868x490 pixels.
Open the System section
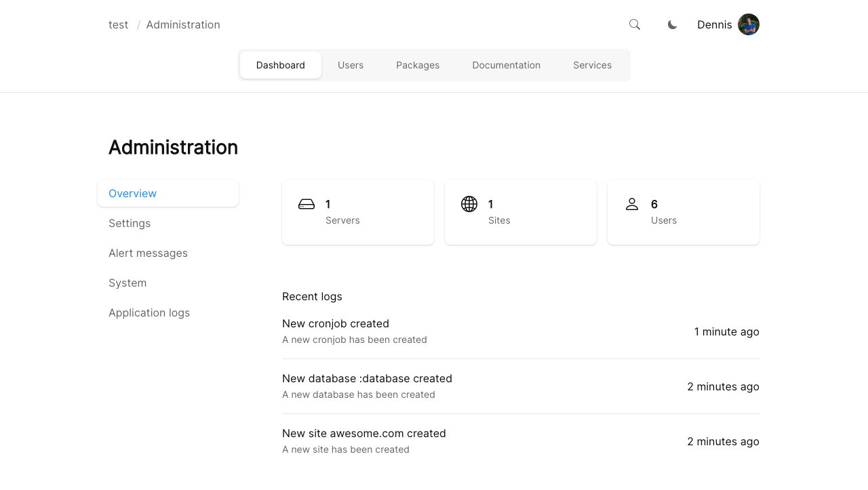(127, 283)
